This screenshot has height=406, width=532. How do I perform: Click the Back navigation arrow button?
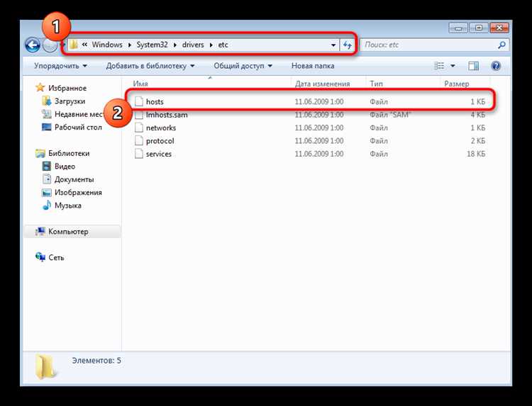pyautogui.click(x=32, y=45)
